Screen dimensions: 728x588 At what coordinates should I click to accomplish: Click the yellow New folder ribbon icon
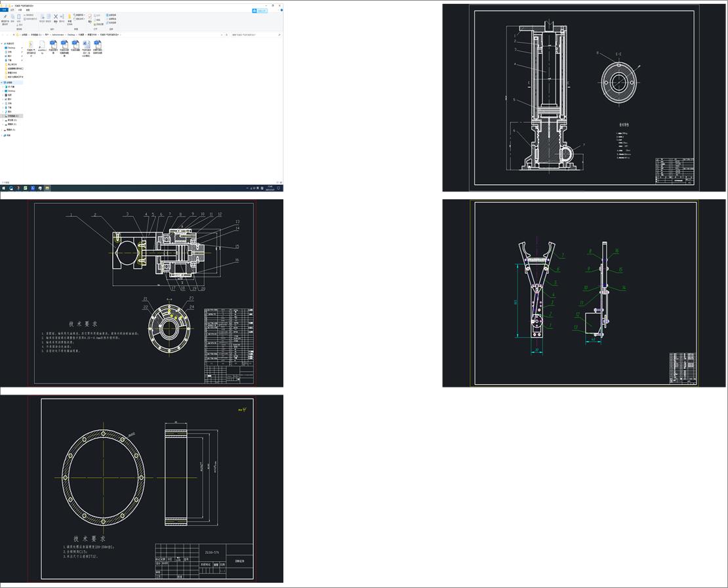click(70, 16)
